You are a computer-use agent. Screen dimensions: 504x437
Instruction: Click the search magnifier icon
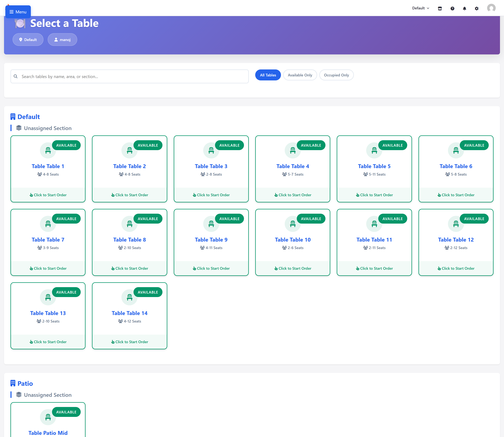[16, 76]
